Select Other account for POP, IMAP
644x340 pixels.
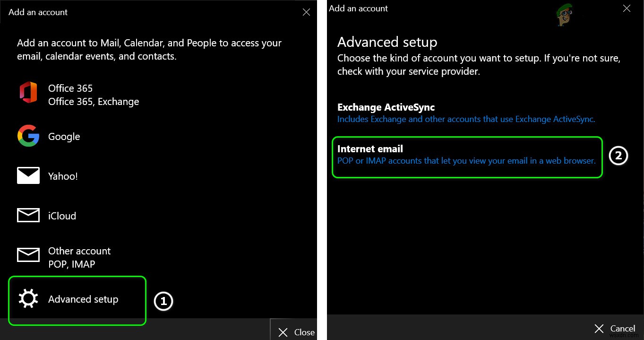pos(79,257)
